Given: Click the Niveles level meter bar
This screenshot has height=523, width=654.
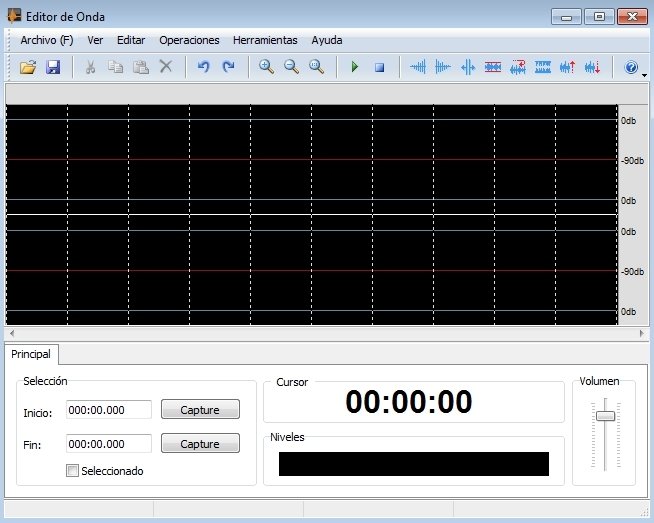Looking at the screenshot, I should [x=414, y=464].
